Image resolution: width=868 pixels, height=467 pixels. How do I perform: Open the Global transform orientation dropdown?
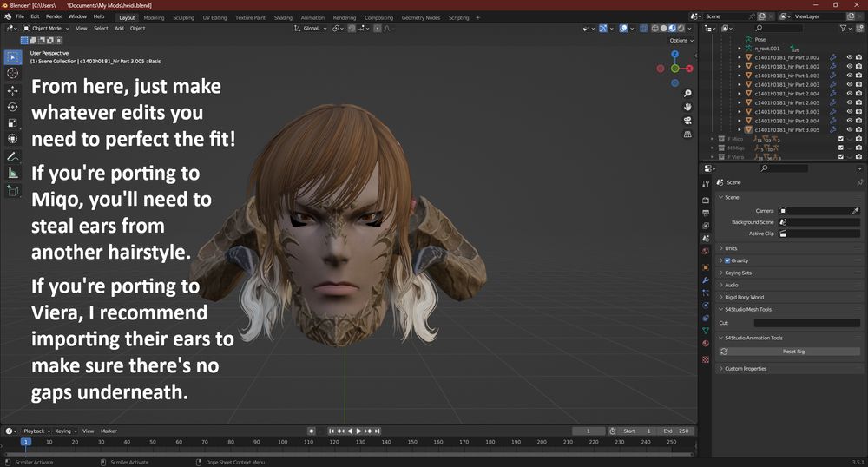pos(311,29)
